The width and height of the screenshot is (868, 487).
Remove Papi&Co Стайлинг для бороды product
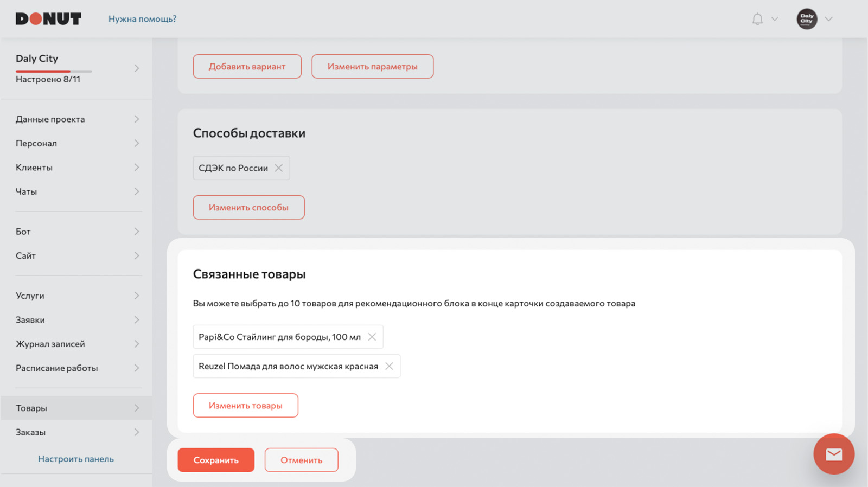pyautogui.click(x=372, y=337)
